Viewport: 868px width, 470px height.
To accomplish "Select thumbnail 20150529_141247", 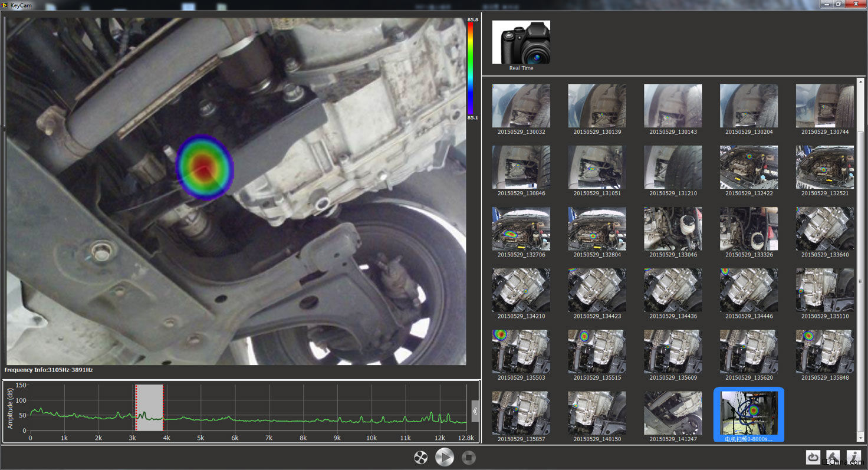I will pyautogui.click(x=673, y=413).
